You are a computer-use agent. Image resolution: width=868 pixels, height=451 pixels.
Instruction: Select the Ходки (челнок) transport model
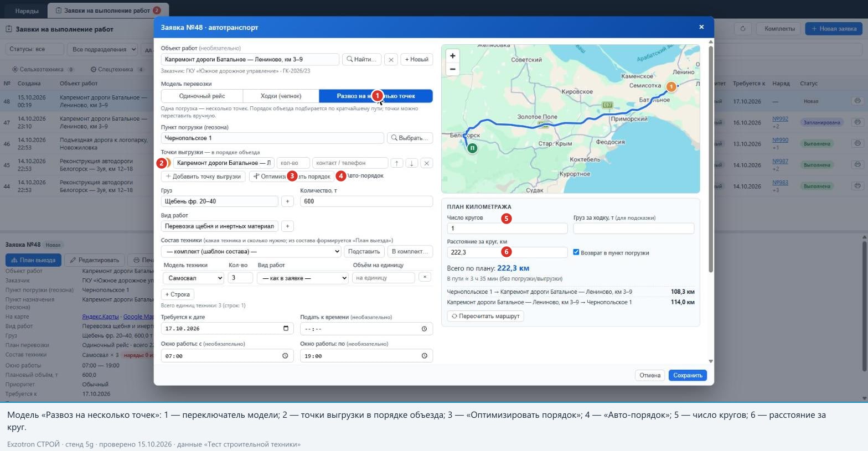tap(281, 96)
